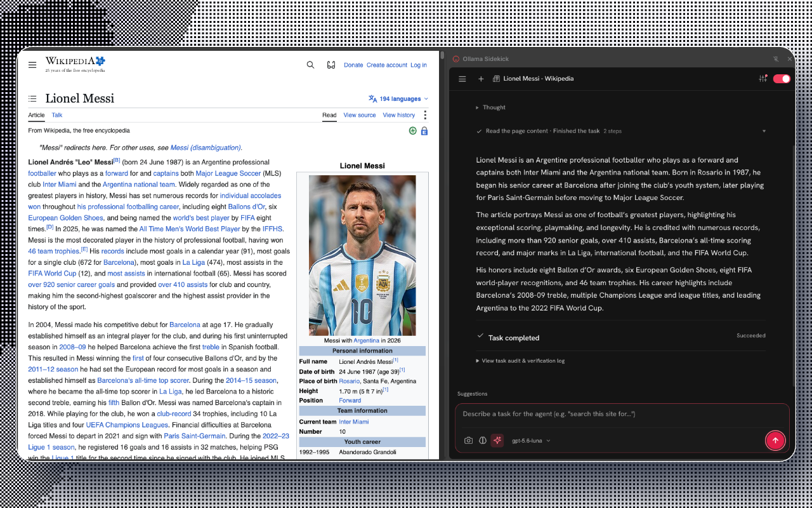Screen dimensions: 812x508
Task: Switch to the Talk tab
Action: click(57, 115)
